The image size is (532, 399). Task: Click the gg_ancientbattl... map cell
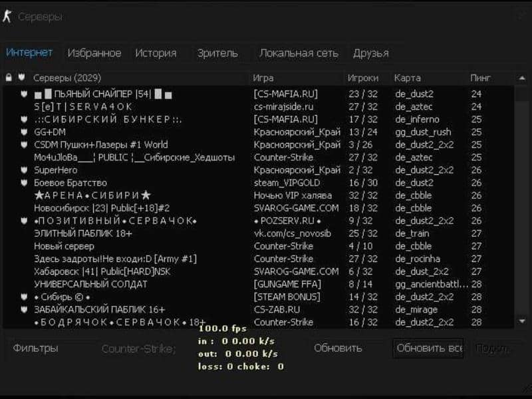pos(432,285)
